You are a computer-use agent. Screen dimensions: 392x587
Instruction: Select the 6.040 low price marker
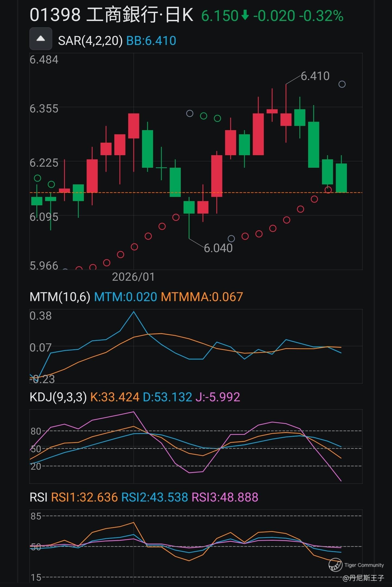click(218, 248)
